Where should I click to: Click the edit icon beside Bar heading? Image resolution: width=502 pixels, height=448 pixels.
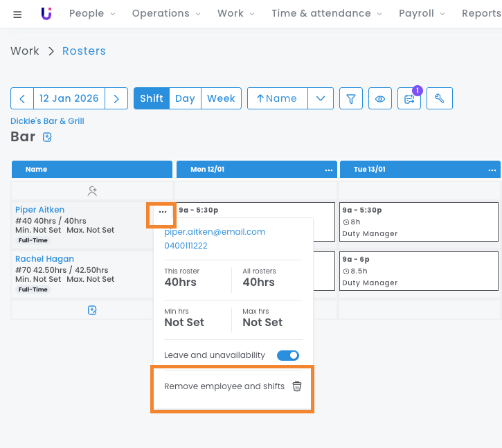47,137
